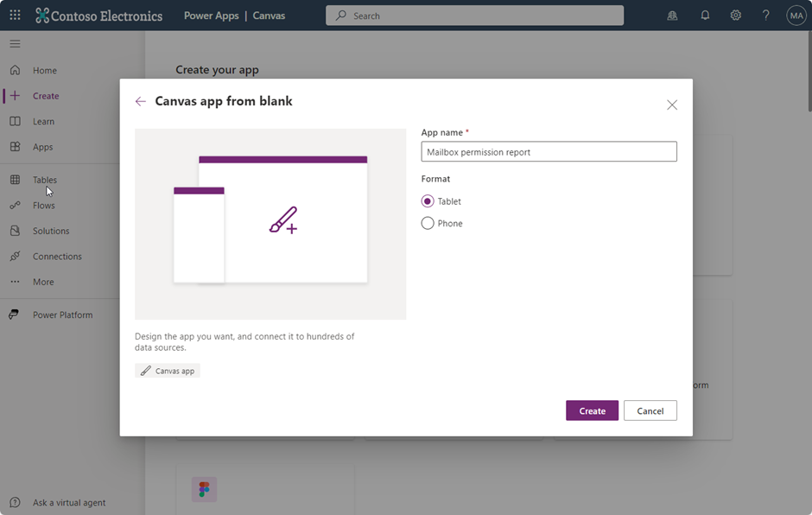Click the Flows icon in the sidebar
This screenshot has height=515, width=812.
pyautogui.click(x=15, y=205)
